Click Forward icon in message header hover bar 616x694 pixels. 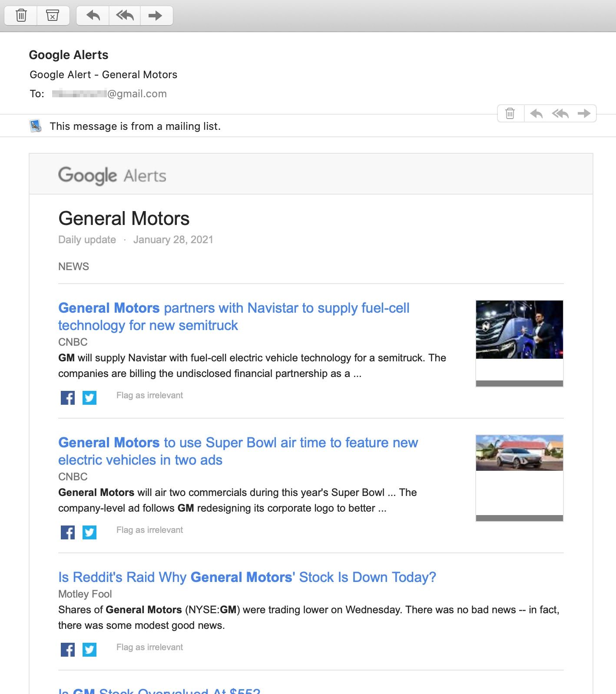[x=584, y=113]
